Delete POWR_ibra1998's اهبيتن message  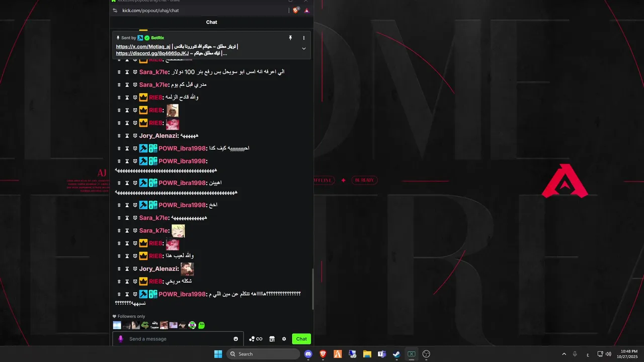tap(119, 183)
